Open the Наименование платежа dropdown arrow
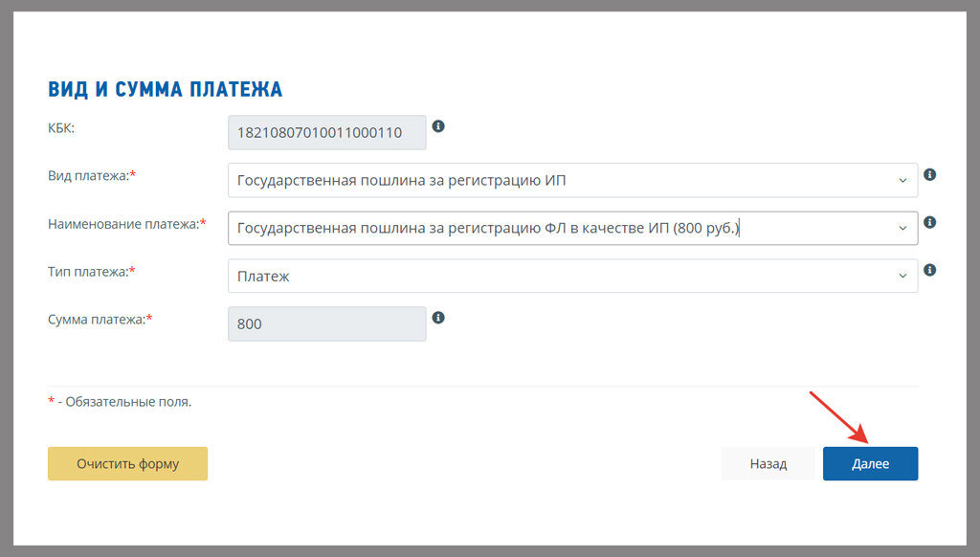Image resolution: width=980 pixels, height=557 pixels. [x=902, y=228]
